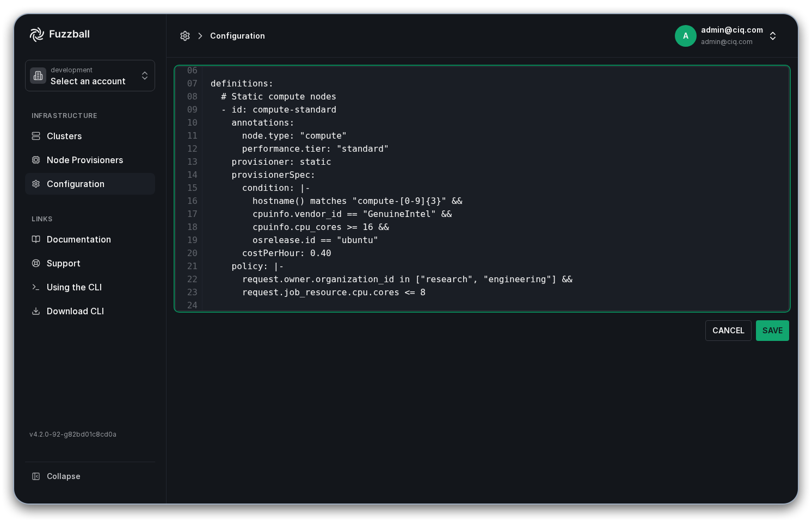The width and height of the screenshot is (812, 522).
Task: Click the account building icon
Action: pos(38,76)
